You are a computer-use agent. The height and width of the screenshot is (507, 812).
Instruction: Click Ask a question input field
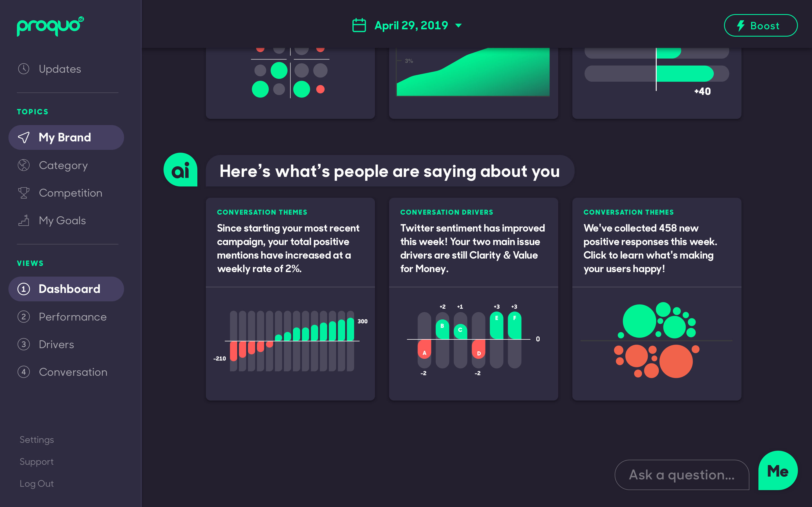681,474
